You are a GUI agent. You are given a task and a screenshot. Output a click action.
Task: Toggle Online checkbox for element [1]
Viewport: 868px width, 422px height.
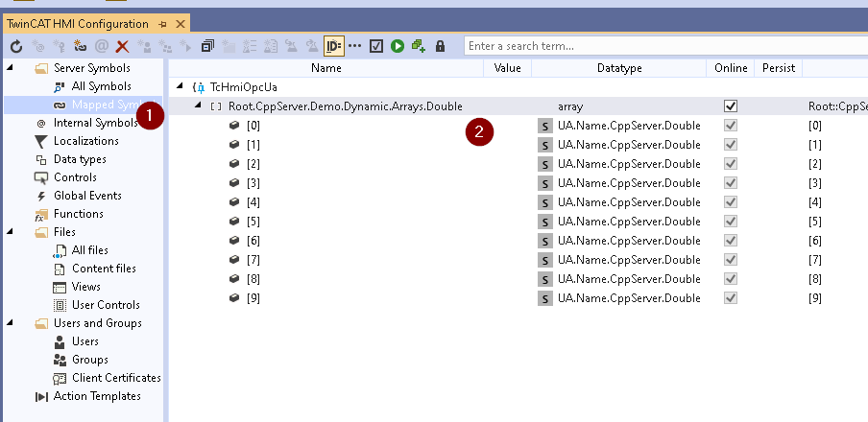tap(731, 145)
